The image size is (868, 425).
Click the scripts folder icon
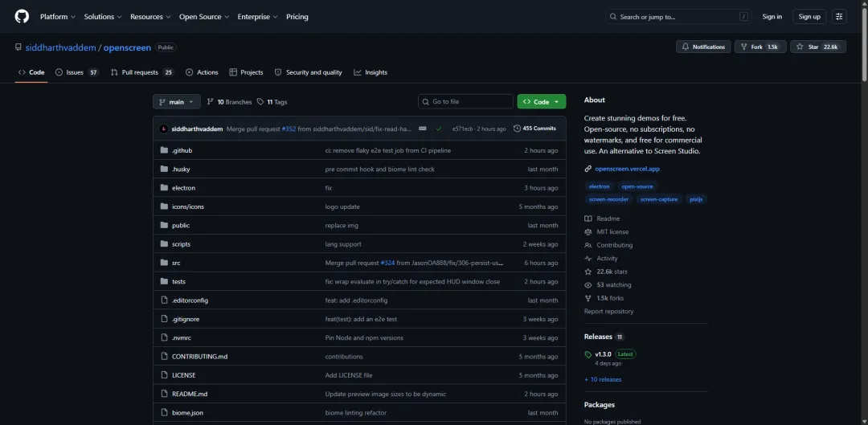pos(164,244)
